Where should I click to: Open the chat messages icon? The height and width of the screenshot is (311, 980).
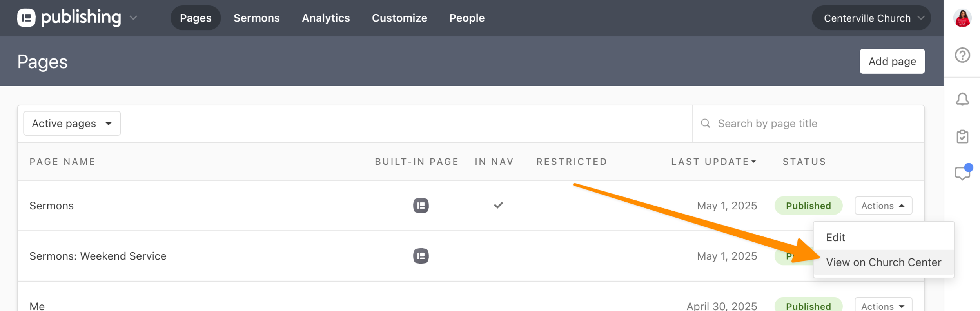963,173
